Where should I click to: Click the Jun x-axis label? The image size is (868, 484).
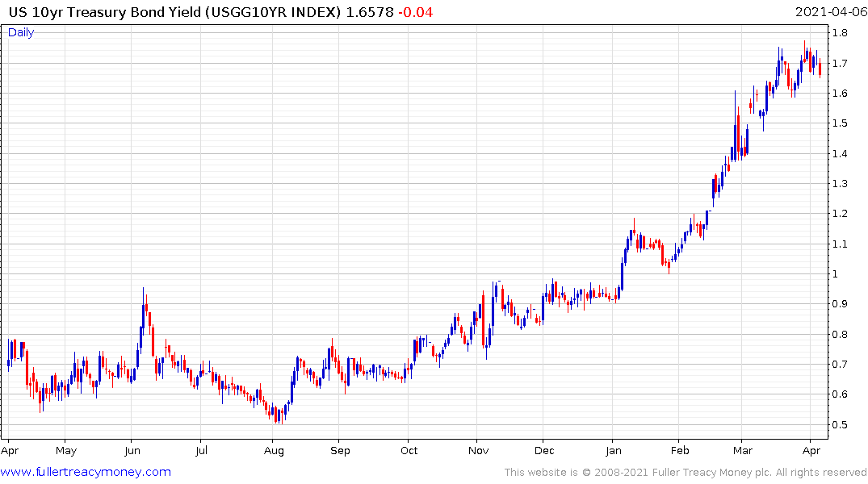coord(132,451)
